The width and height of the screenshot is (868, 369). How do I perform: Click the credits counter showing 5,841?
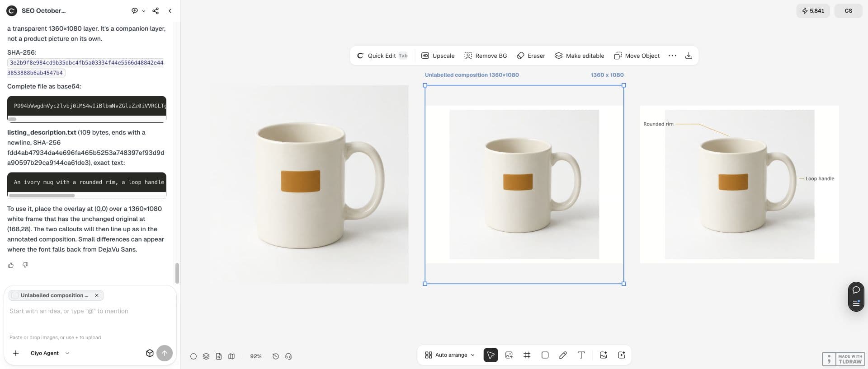(813, 11)
